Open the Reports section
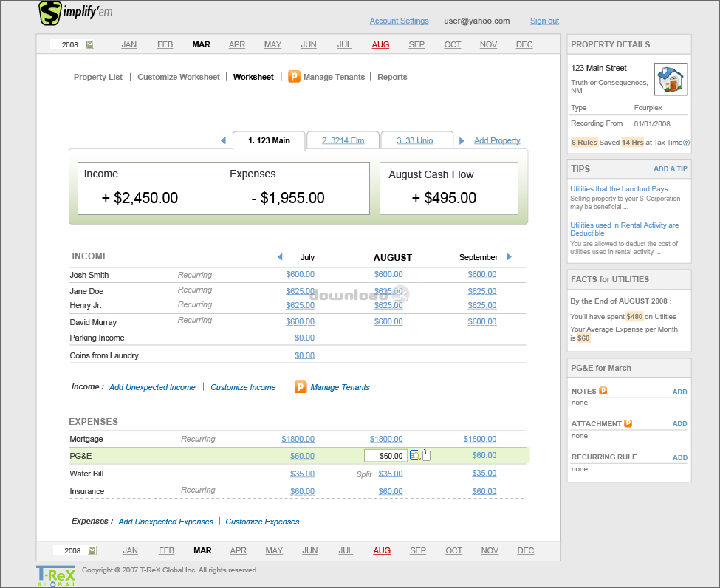720x588 pixels. click(392, 77)
